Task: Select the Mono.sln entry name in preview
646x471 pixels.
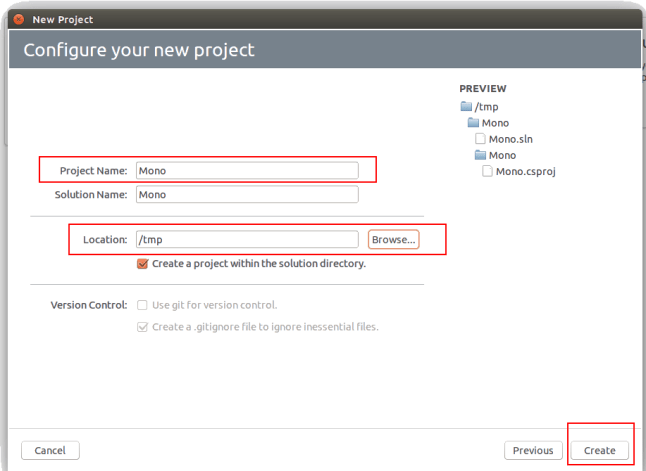Action: (509, 139)
